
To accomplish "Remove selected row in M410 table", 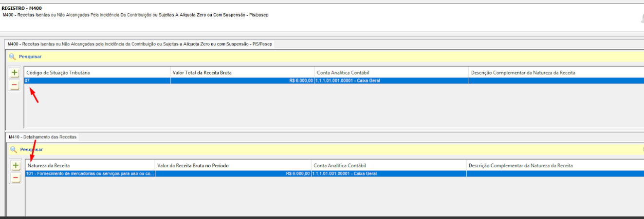I will (x=16, y=179).
